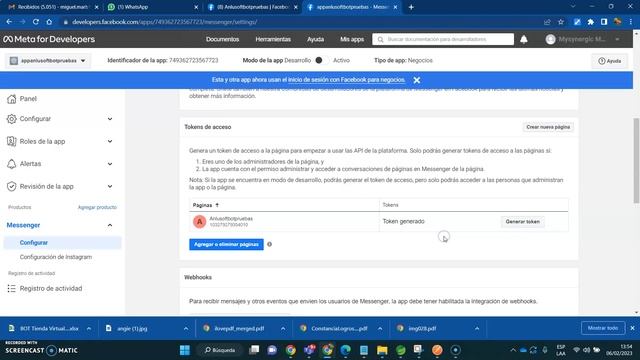Click the Anlusoftbotpruebas page avatar
The width and height of the screenshot is (640, 360).
click(199, 222)
